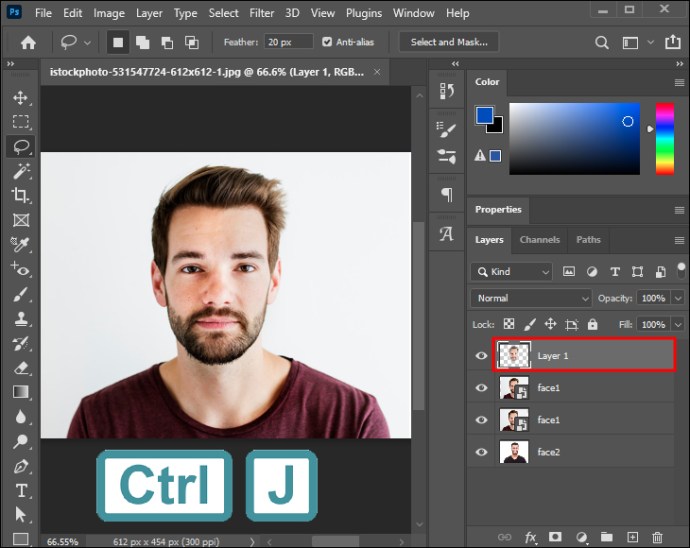
Task: Click the Home icon in options bar
Action: click(28, 43)
